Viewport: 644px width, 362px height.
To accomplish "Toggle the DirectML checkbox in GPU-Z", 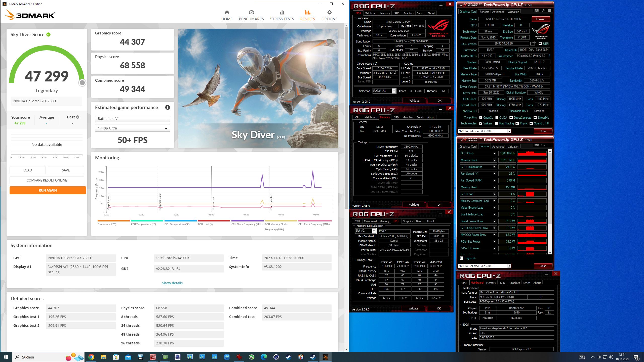I will point(535,118).
